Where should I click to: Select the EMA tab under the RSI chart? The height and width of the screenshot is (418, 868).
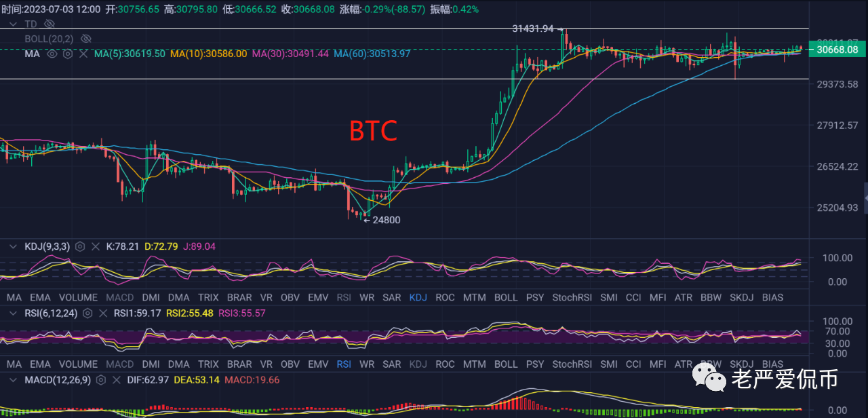pyautogui.click(x=40, y=364)
